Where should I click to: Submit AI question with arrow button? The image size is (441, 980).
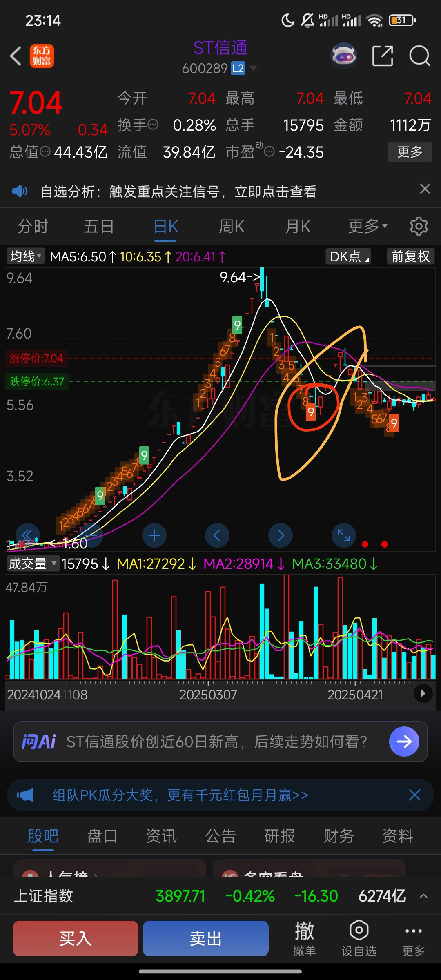coord(404,742)
